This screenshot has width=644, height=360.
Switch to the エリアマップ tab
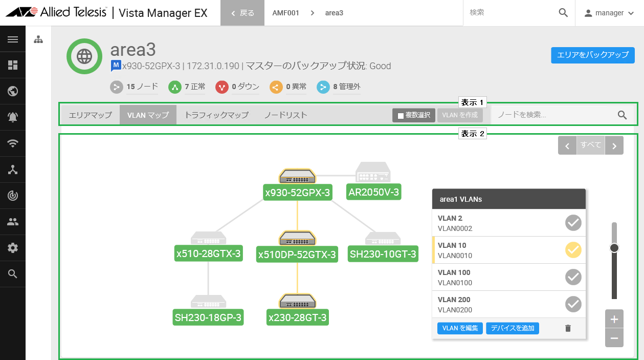pyautogui.click(x=90, y=115)
